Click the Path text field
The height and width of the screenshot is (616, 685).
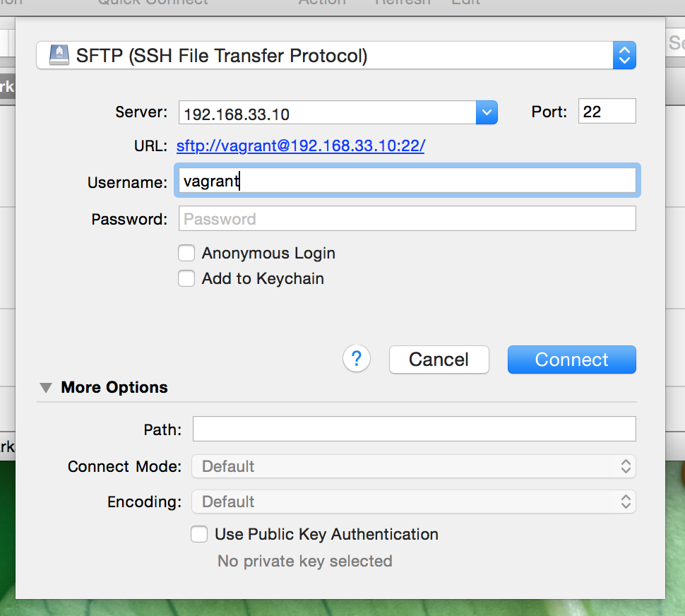(414, 429)
